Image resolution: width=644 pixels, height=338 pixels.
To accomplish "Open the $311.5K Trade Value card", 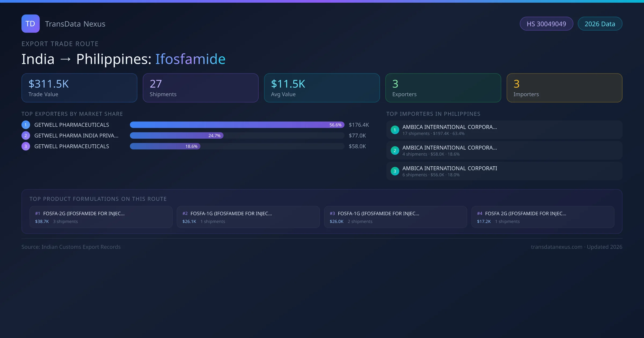I will (79, 88).
